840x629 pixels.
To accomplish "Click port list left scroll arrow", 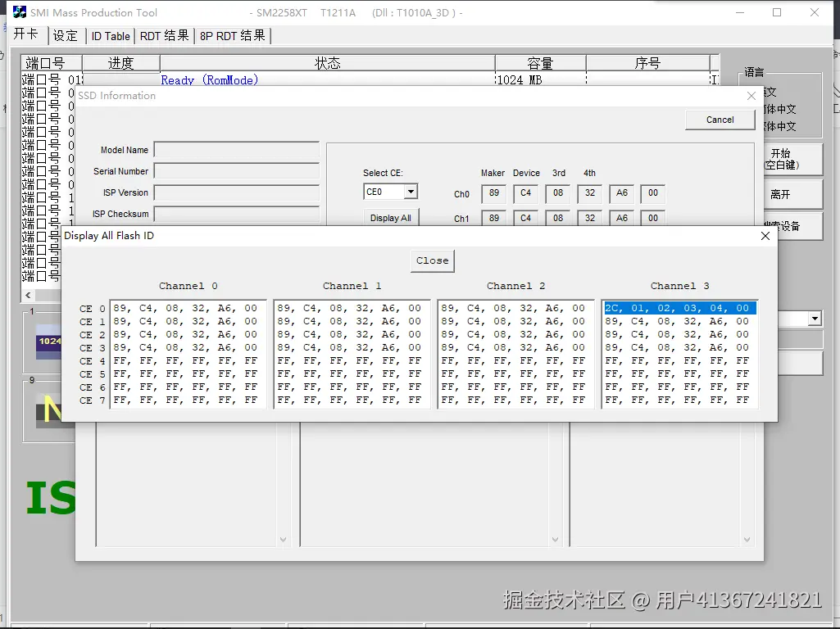I will 28,295.
